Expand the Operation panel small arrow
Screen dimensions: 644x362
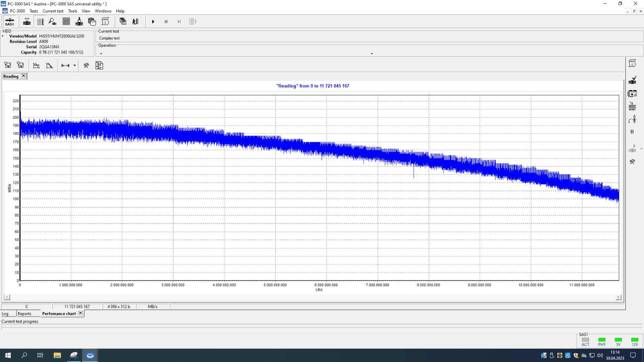point(101,53)
